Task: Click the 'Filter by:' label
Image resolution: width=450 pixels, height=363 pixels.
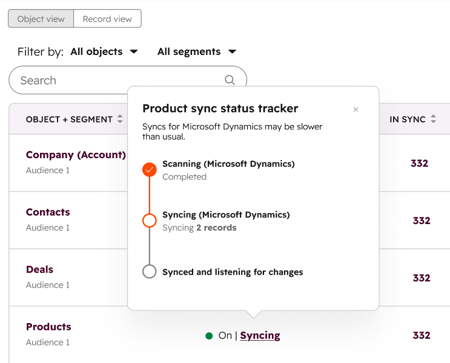Action: [x=40, y=52]
